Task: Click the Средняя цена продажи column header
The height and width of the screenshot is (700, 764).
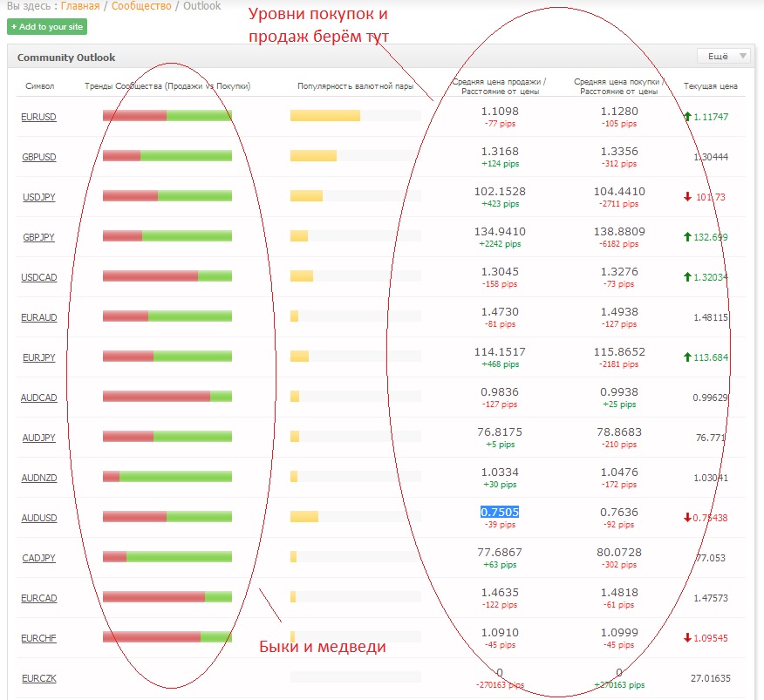Action: click(x=500, y=86)
